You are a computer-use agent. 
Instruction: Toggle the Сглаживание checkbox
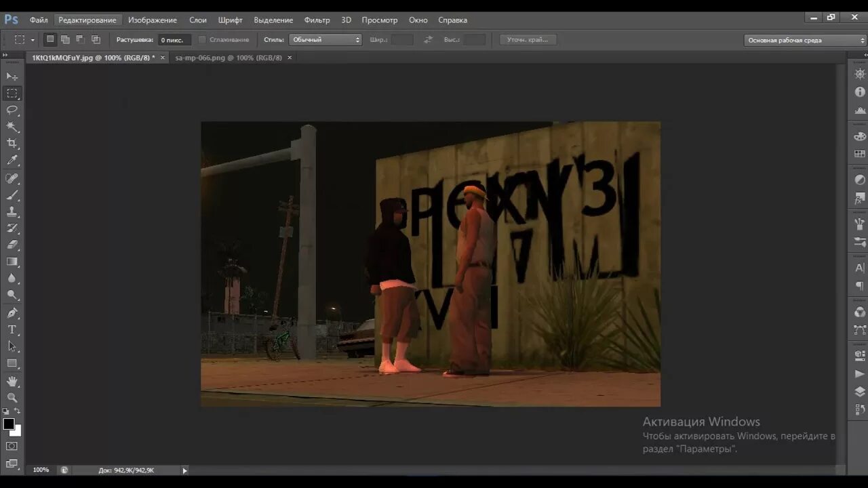coord(203,40)
